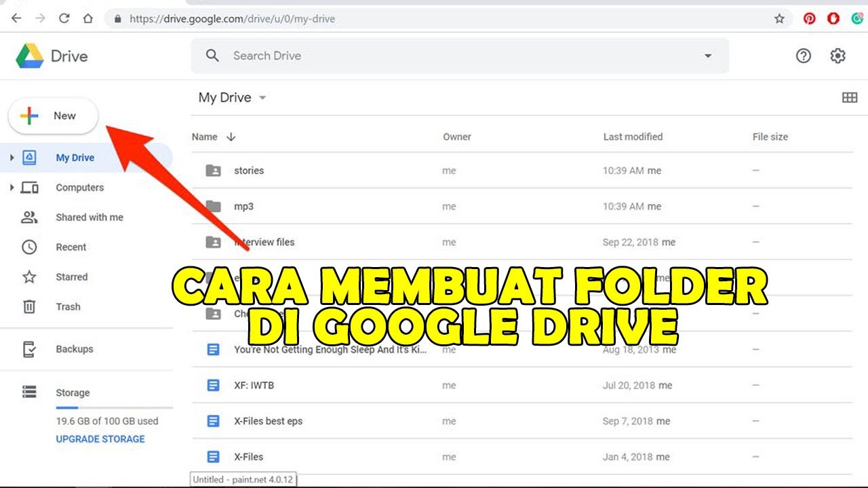
Task: Click in the Search Drive field
Action: [460, 56]
